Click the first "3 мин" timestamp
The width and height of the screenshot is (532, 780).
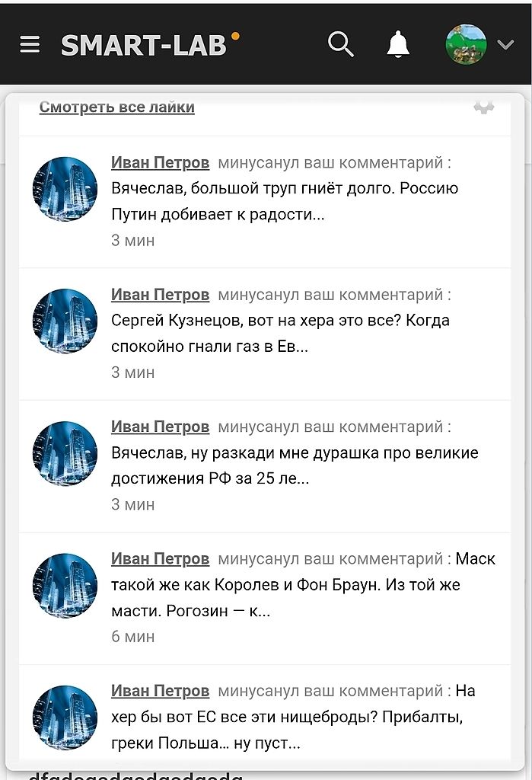[132, 240]
